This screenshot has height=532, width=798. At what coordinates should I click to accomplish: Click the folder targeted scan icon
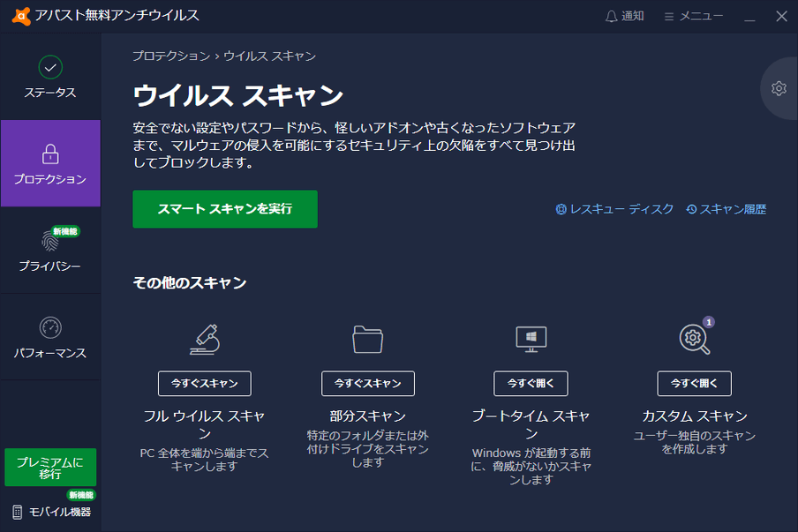367,340
